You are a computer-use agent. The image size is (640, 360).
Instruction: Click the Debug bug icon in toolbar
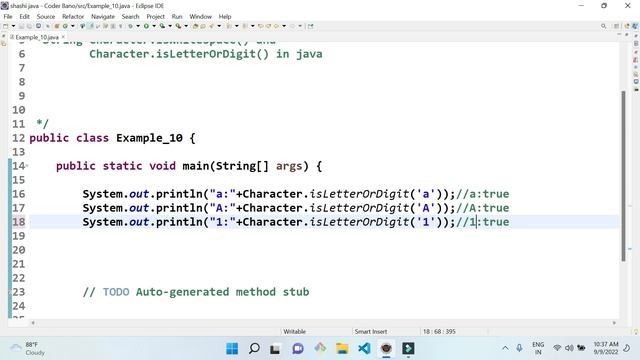click(131, 26)
